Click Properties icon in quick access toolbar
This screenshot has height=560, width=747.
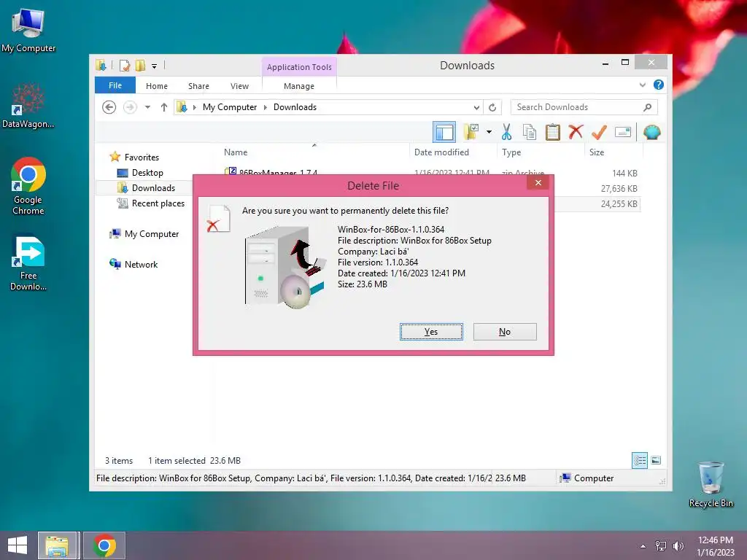(125, 65)
